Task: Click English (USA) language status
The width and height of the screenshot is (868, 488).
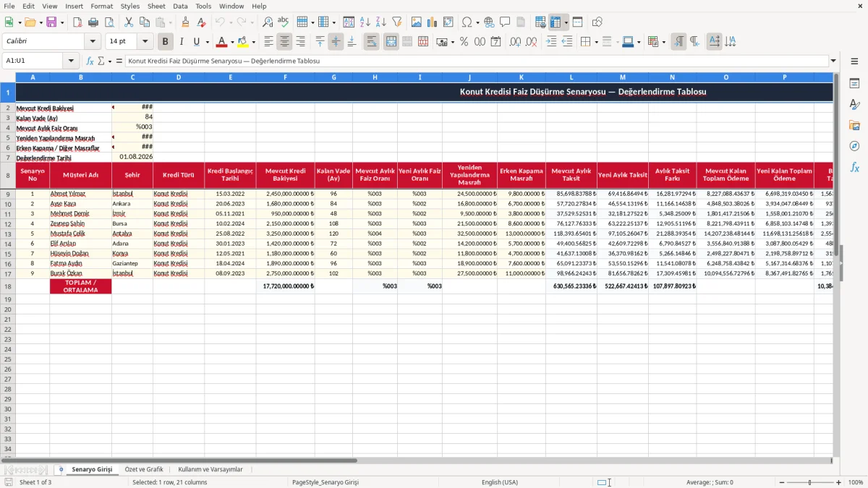Action: point(500,482)
